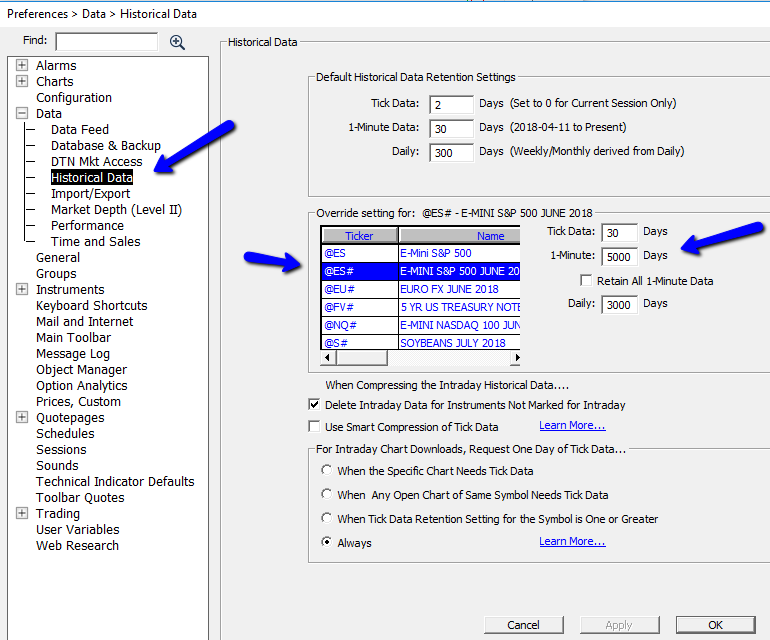
Task: Click the default Daily days field
Action: tap(451, 153)
